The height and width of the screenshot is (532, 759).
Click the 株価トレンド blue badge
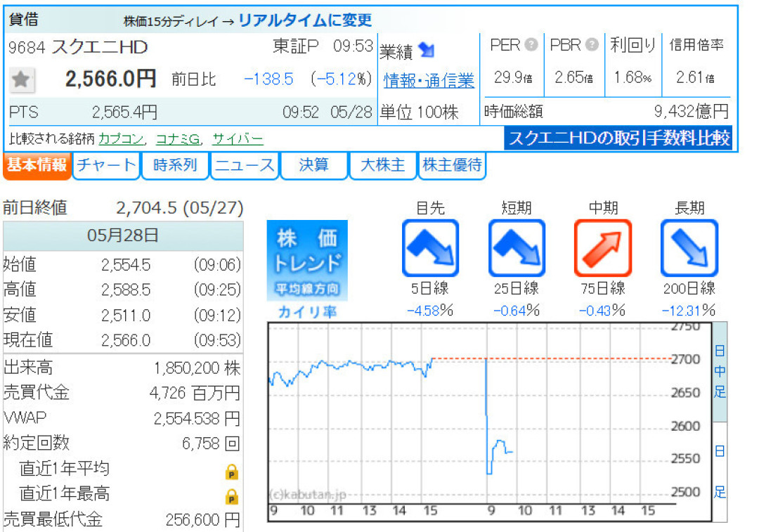click(307, 260)
